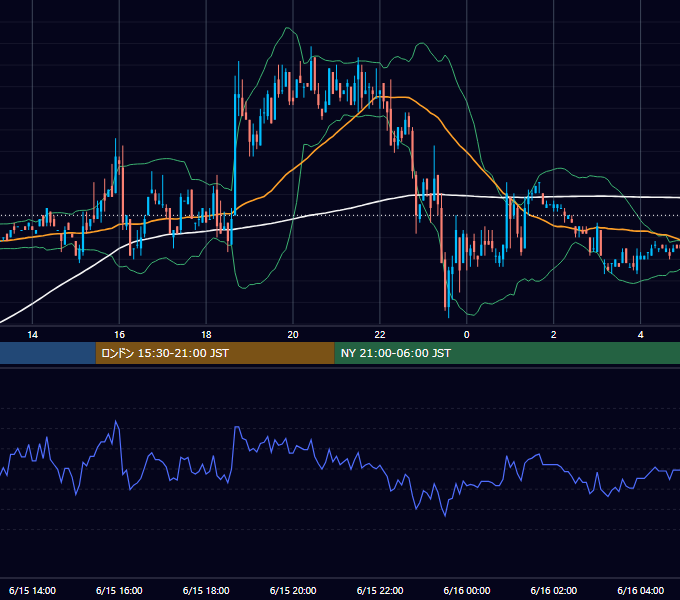The width and height of the screenshot is (680, 600).
Task: Select the 22 hour axis label
Action: coord(380,335)
